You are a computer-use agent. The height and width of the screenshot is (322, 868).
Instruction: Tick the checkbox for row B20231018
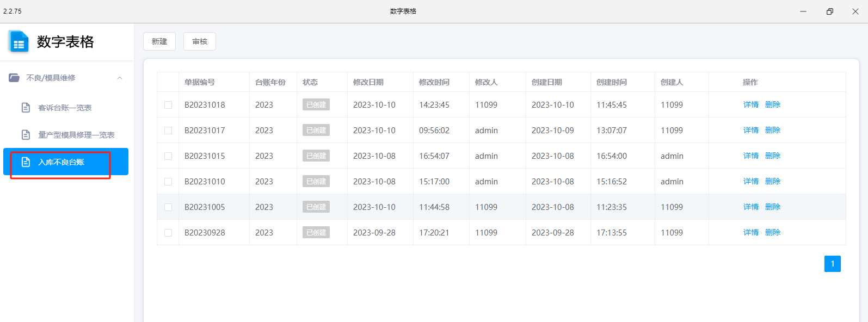pyautogui.click(x=168, y=105)
